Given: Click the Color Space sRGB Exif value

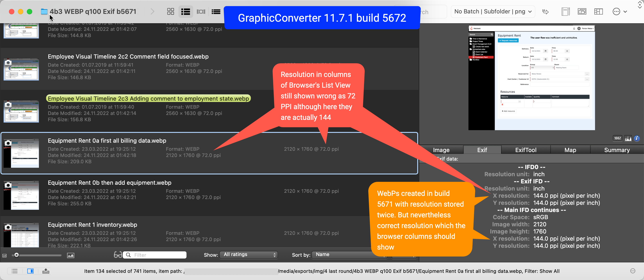Looking at the screenshot, I should pos(540,217).
